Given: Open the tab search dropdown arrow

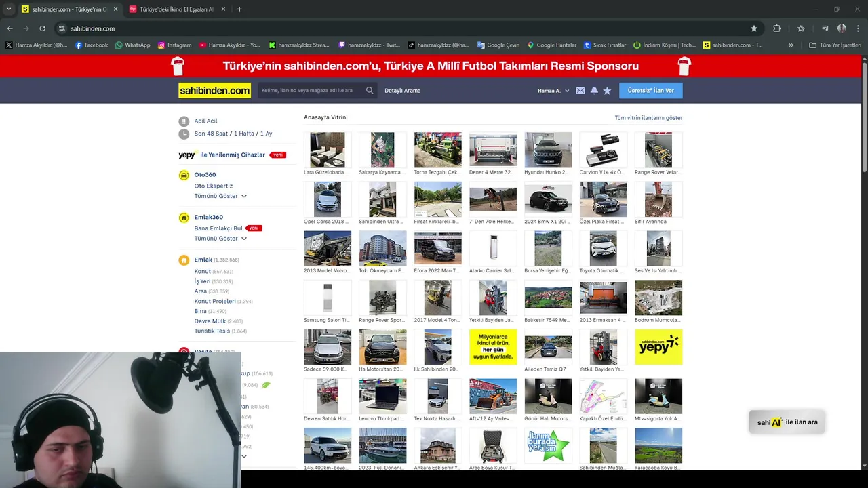Looking at the screenshot, I should pos(9,9).
